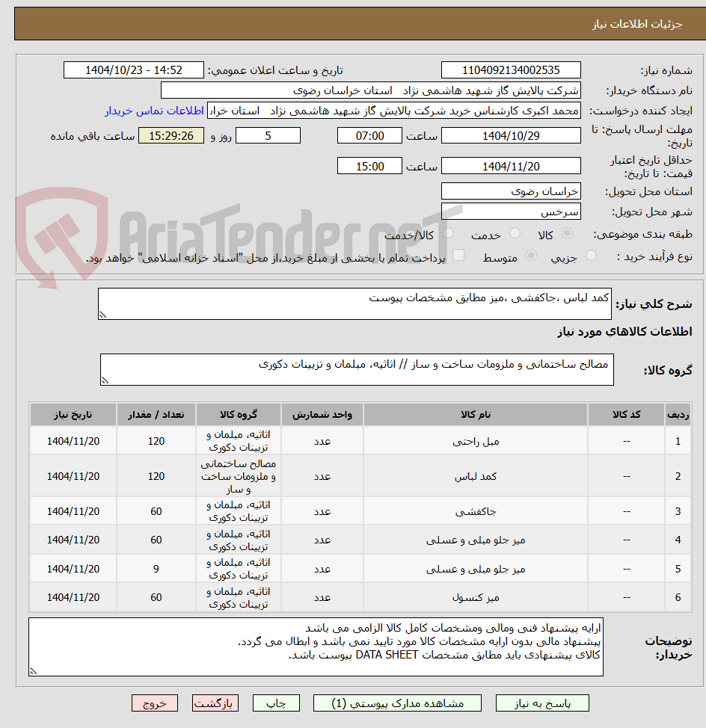This screenshot has width=706, height=728.
Task: Click resize handle of گروه کالا box
Action: (x=105, y=380)
